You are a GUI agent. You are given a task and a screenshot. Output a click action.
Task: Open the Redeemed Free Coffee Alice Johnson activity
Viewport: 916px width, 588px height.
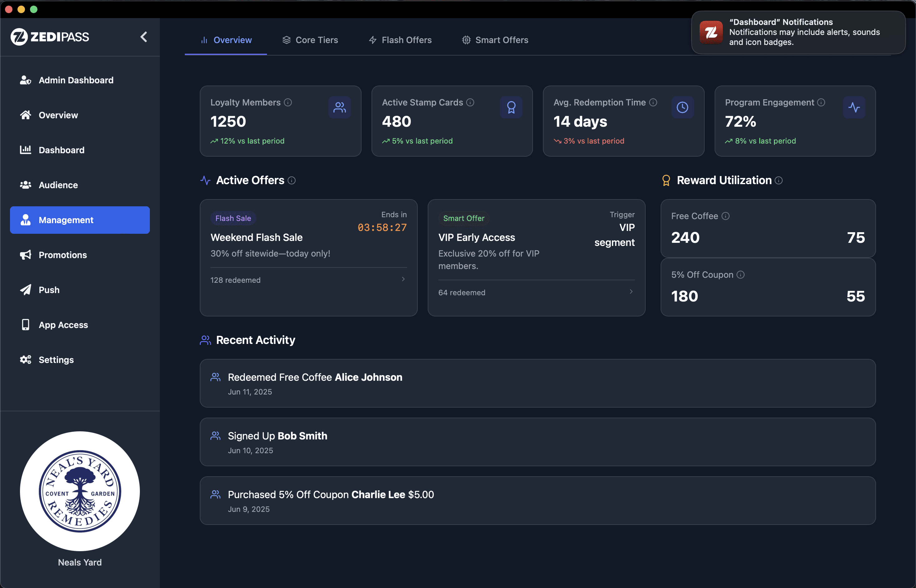(x=538, y=383)
